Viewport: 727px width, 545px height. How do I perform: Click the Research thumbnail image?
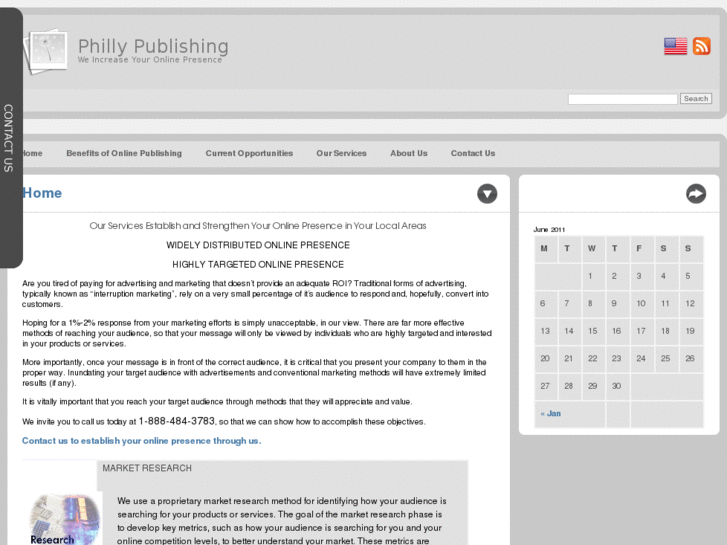click(x=64, y=519)
